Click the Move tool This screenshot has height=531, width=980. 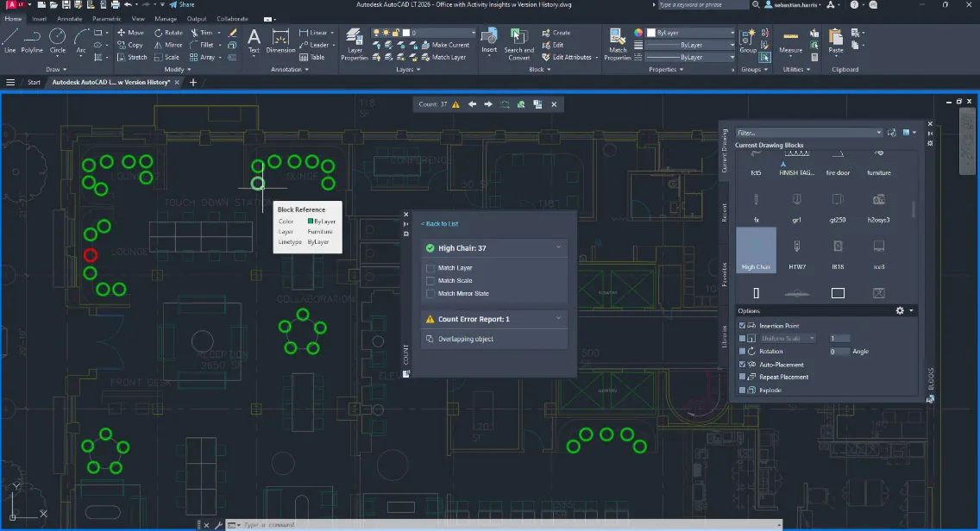point(130,33)
